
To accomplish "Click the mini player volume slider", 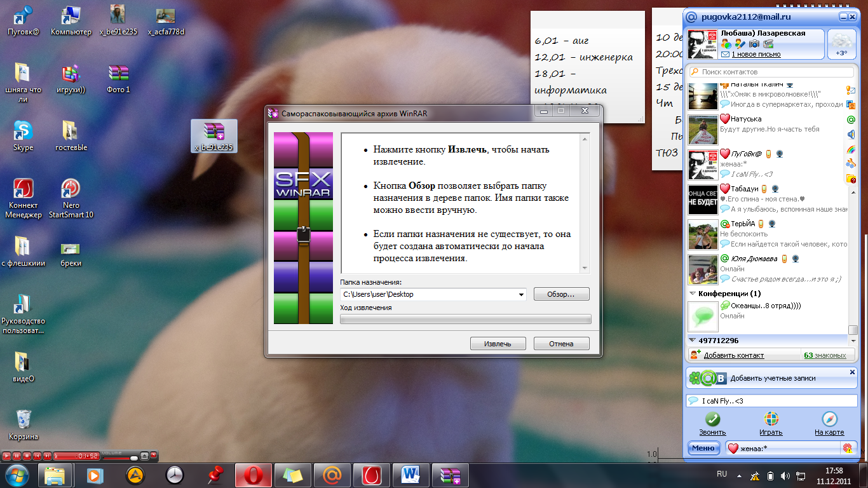I will tap(121, 457).
